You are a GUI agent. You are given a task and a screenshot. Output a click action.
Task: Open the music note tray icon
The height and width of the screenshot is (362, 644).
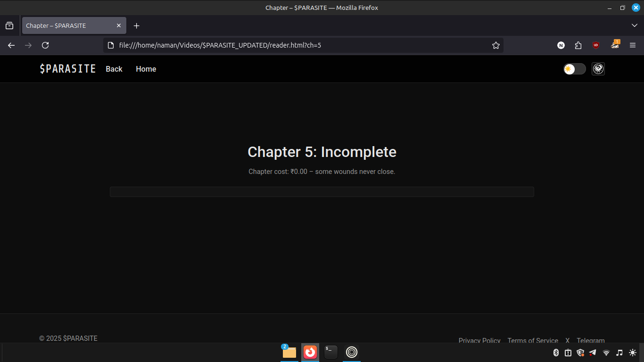(619, 353)
